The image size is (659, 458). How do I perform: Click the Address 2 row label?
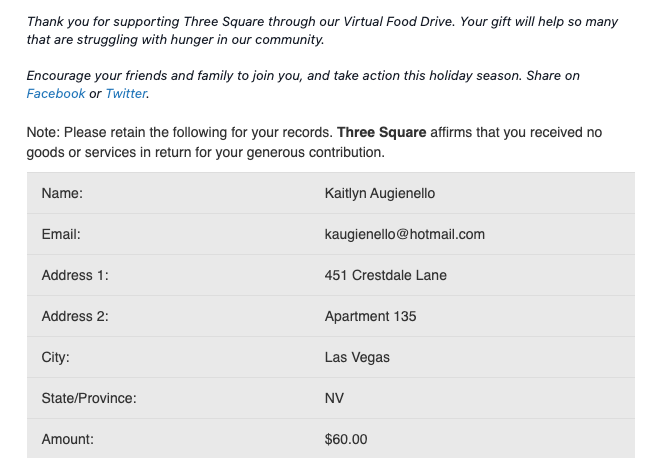point(75,316)
